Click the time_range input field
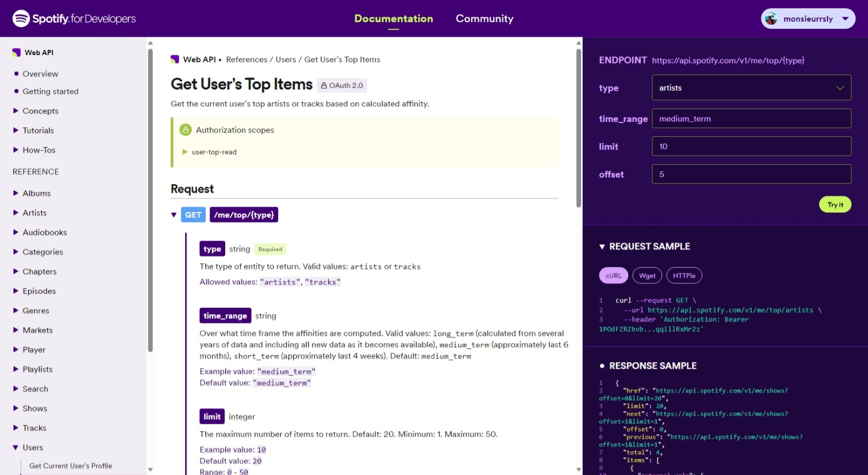This screenshot has height=475, width=868. tap(751, 118)
